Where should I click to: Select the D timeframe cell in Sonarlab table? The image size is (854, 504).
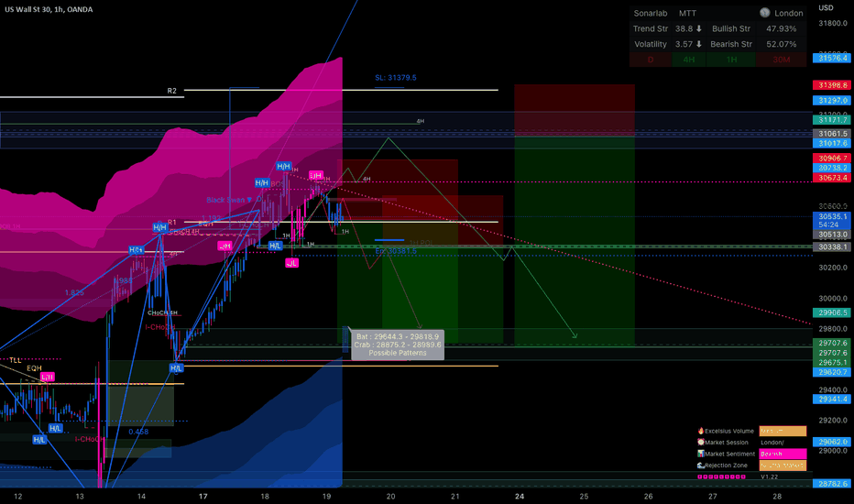tap(651, 60)
